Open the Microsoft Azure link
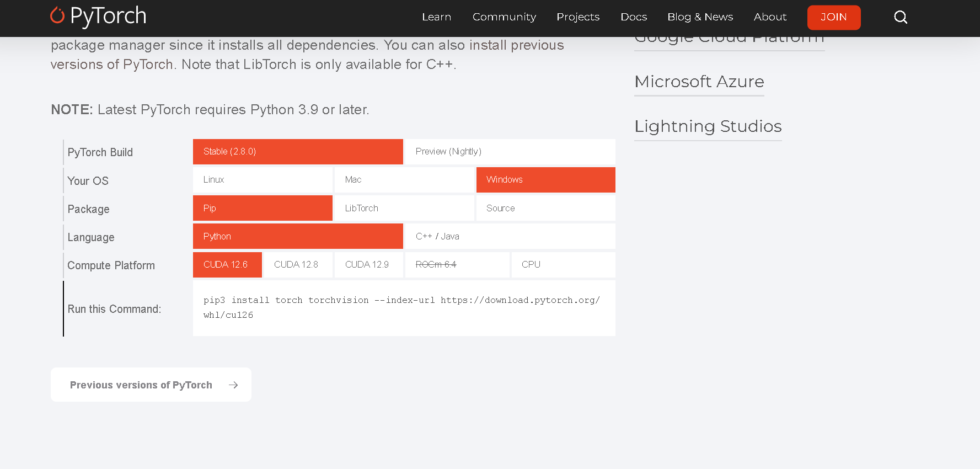Screen dimensions: 980x469 coord(699,82)
